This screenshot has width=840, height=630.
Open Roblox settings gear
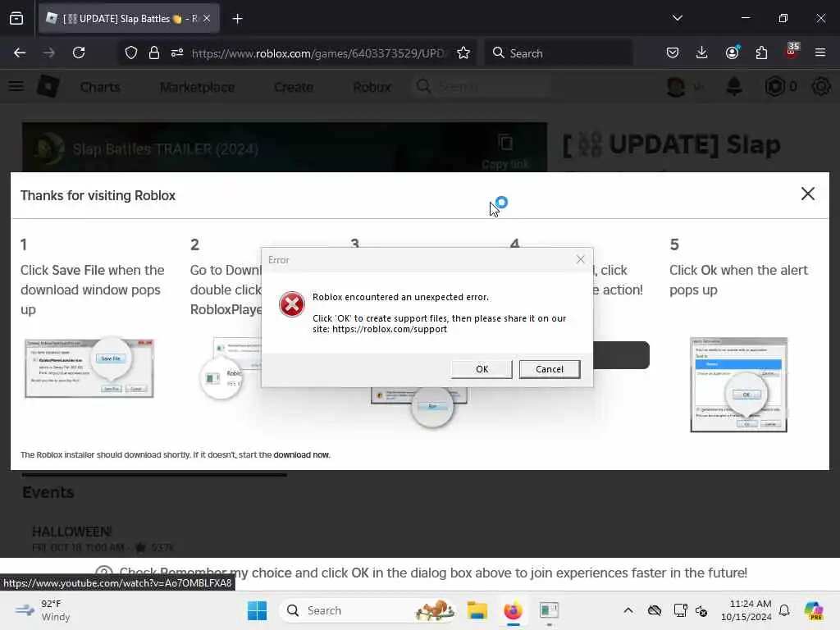click(820, 86)
